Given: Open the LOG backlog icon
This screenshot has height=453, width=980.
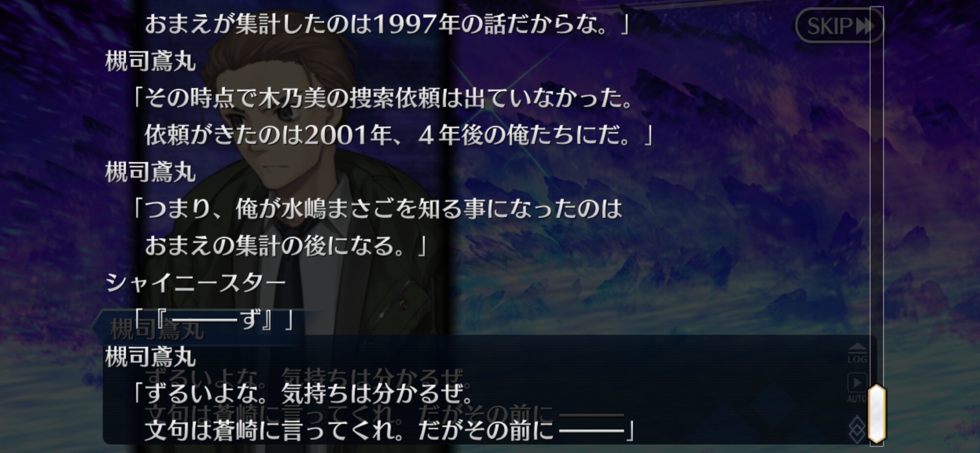Looking at the screenshot, I should (x=857, y=353).
